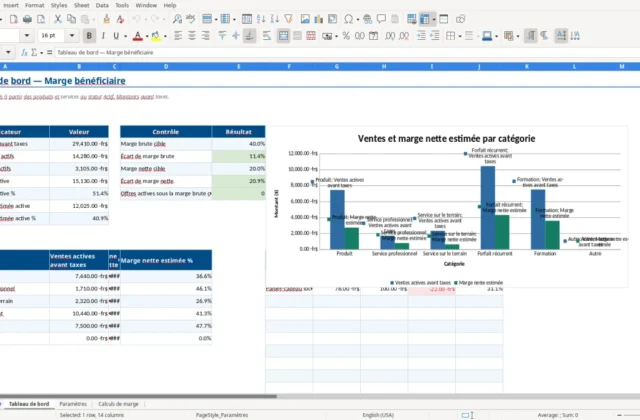The image size is (640, 420).
Task: Expand the Name Box dropdown arrow
Action: click(x=8, y=52)
